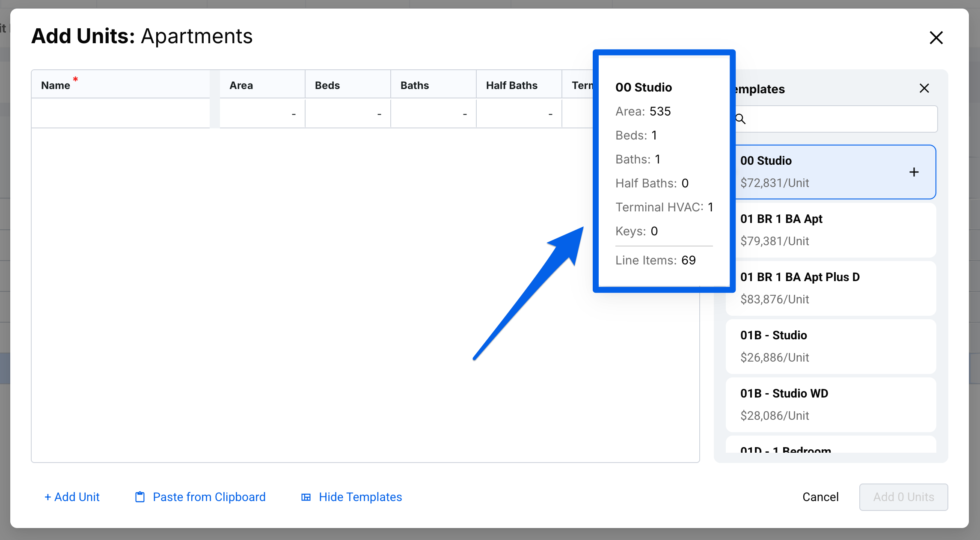
Task: Click the template search input field
Action: 839,119
